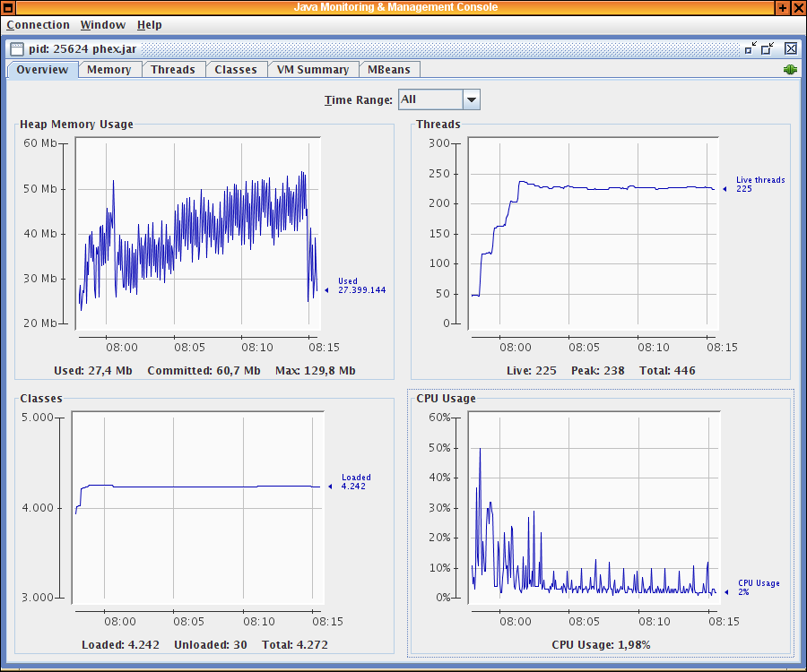The height and width of the screenshot is (672, 807).
Task: Click 'Unloaded: 30' classes summary text
Action: (x=211, y=645)
